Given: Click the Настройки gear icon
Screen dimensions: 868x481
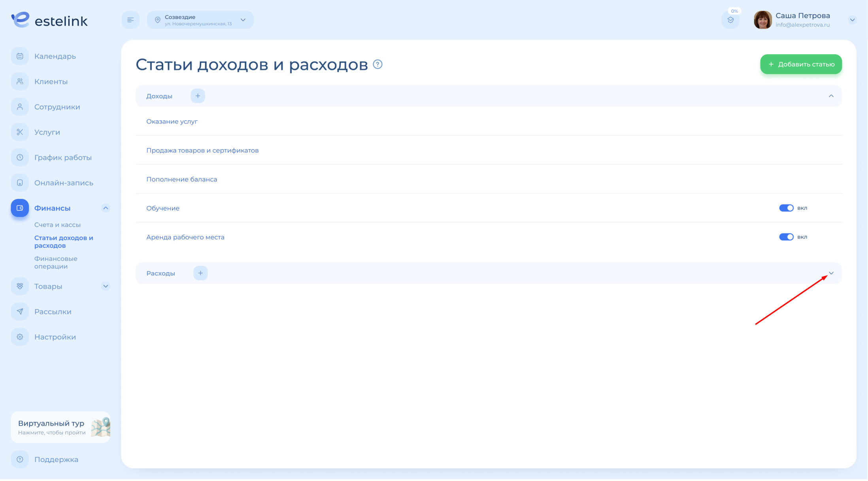Looking at the screenshot, I should tap(20, 337).
